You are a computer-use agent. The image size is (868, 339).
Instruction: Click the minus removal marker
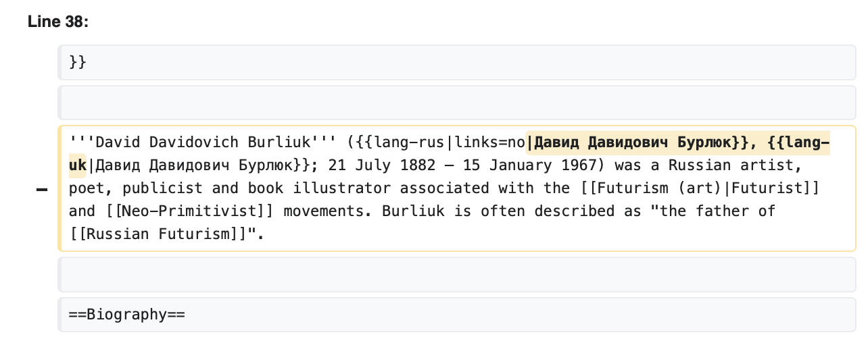pyautogui.click(x=42, y=191)
